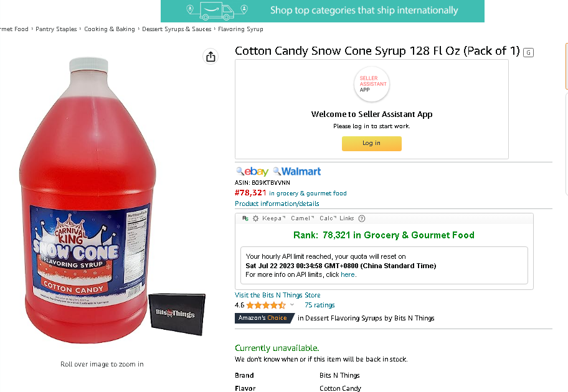
Task: Visit the Bits N Things Store
Action: 278,295
